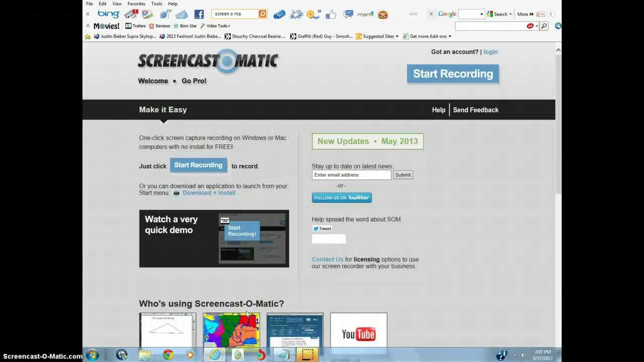Open the chat bubble toolbar icon
The width and height of the screenshot is (644, 362).
pos(348,14)
